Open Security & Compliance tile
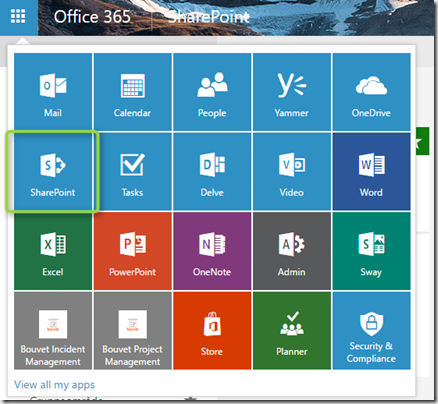 click(371, 331)
